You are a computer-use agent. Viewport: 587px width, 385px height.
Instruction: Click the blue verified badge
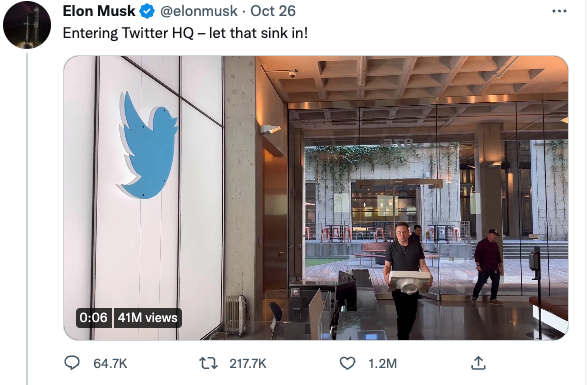coord(147,11)
